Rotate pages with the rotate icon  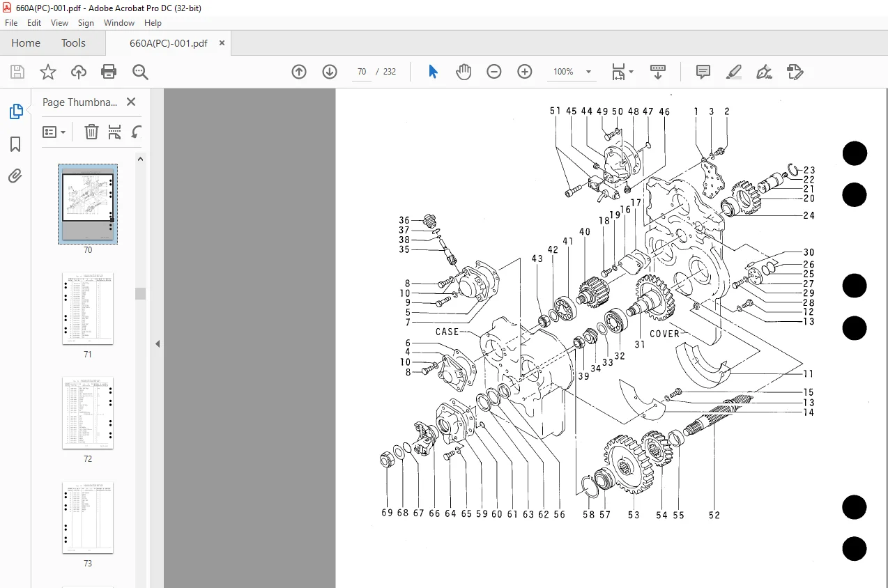137,132
